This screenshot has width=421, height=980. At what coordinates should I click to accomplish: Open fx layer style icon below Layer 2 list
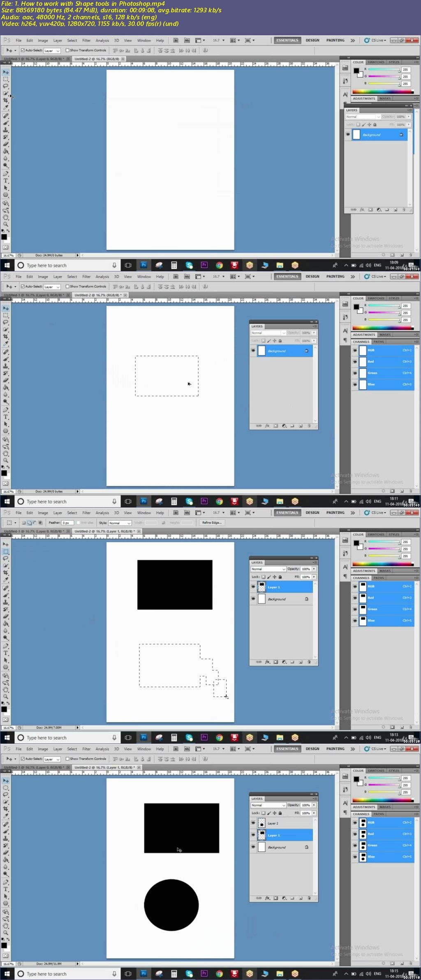267,898
